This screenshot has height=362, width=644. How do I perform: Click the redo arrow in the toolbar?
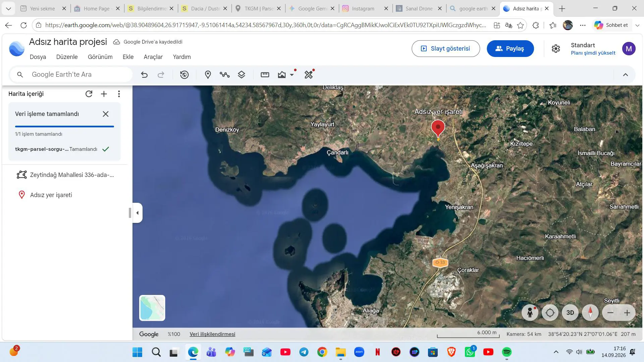click(x=161, y=75)
